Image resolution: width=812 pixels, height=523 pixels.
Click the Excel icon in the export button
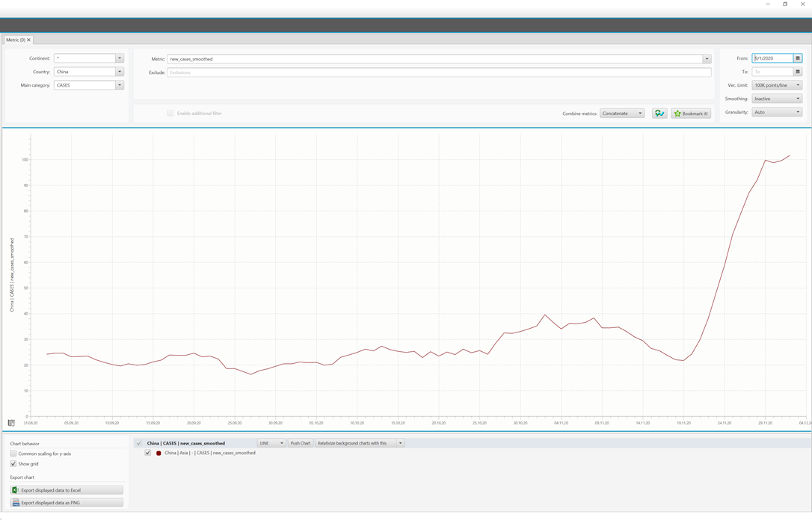point(15,490)
